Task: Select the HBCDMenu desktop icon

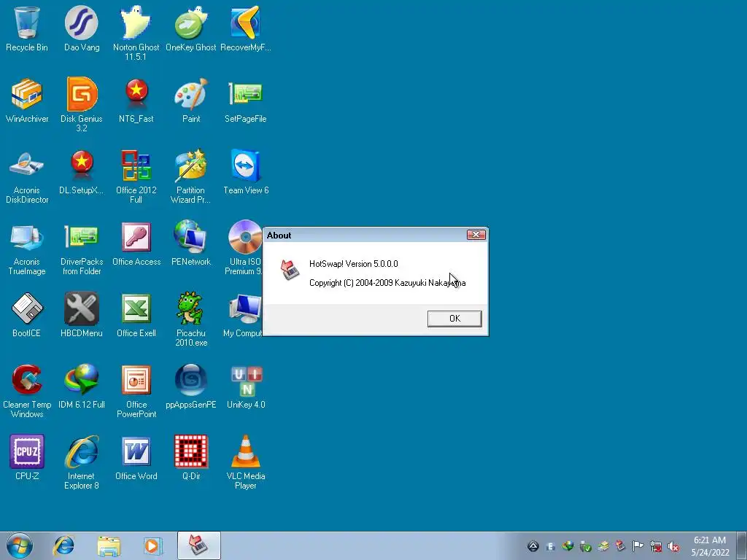Action: point(82,314)
